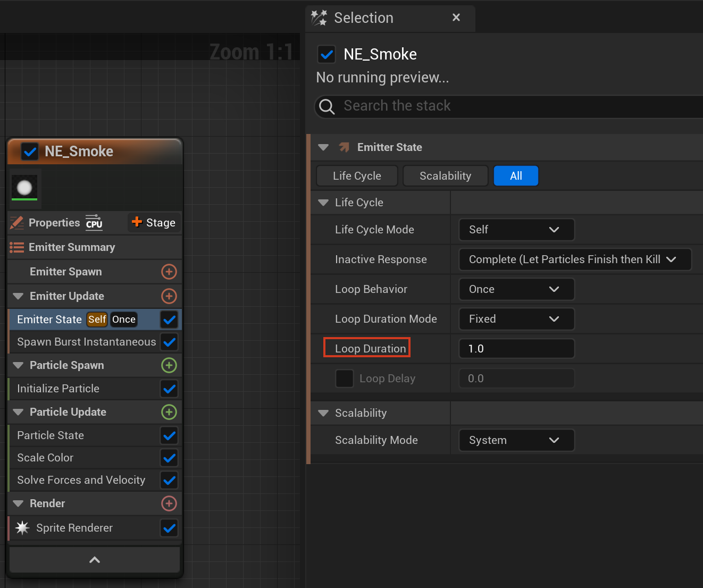Add module to Particle Spawn with plus icon

pos(169,365)
